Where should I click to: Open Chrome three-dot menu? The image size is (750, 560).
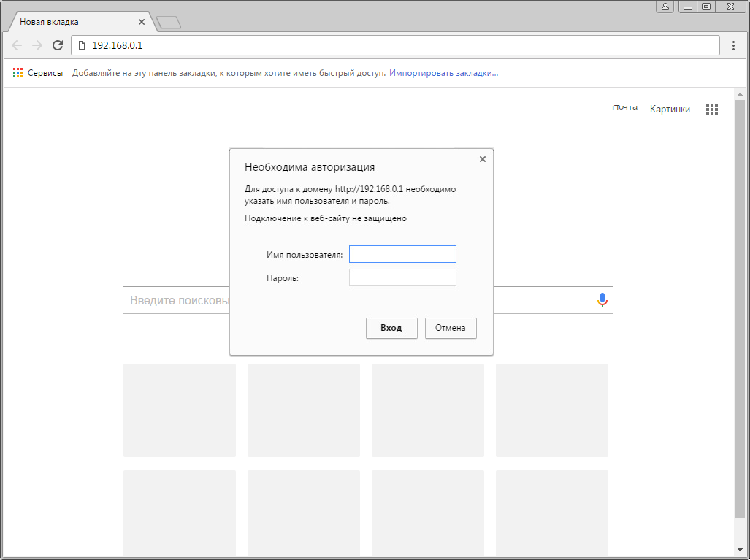pos(733,45)
